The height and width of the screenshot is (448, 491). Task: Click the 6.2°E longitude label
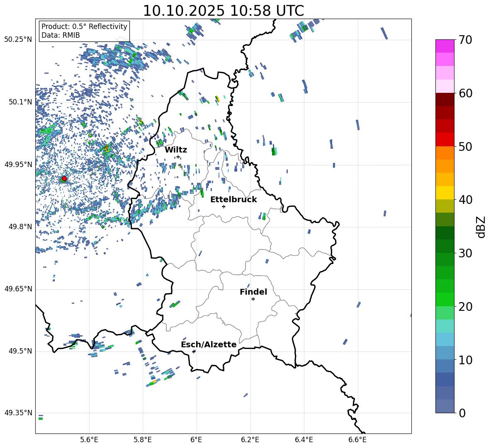pos(250,440)
